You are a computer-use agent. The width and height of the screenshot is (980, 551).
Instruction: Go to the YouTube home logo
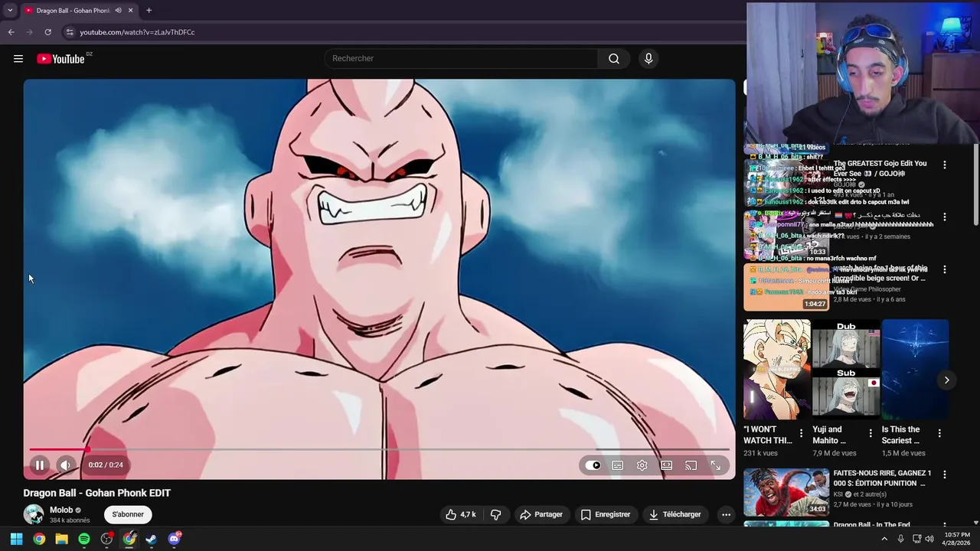pyautogui.click(x=60, y=59)
